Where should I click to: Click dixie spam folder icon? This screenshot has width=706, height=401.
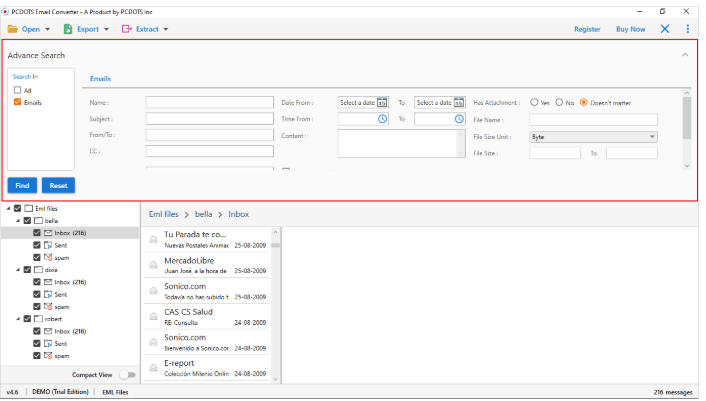48,306
